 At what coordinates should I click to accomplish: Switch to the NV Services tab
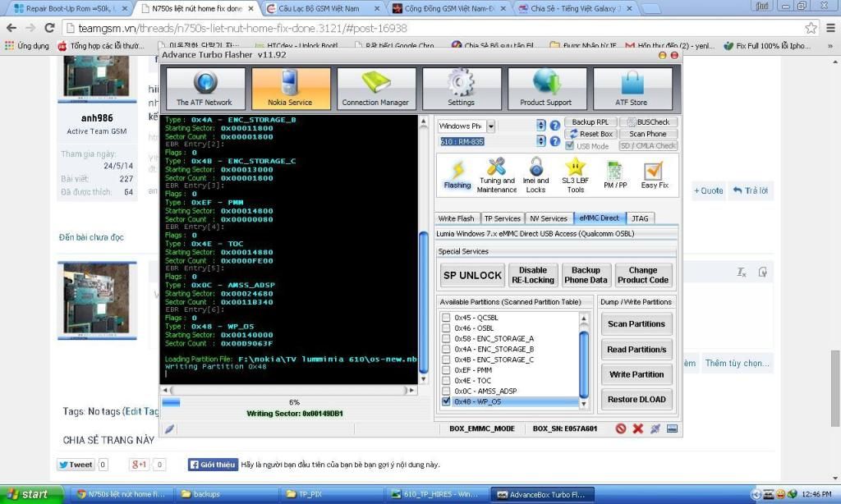click(548, 218)
